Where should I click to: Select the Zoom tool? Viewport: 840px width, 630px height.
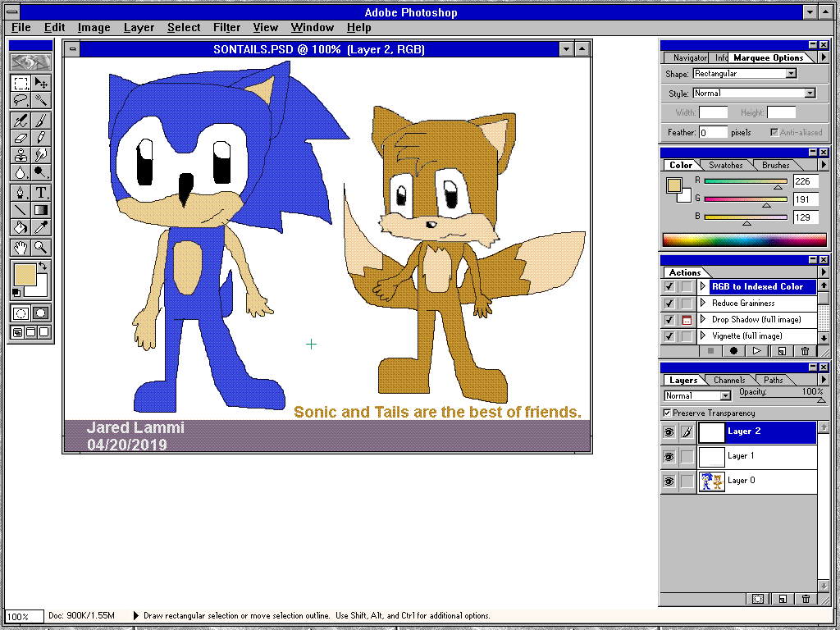[x=41, y=247]
